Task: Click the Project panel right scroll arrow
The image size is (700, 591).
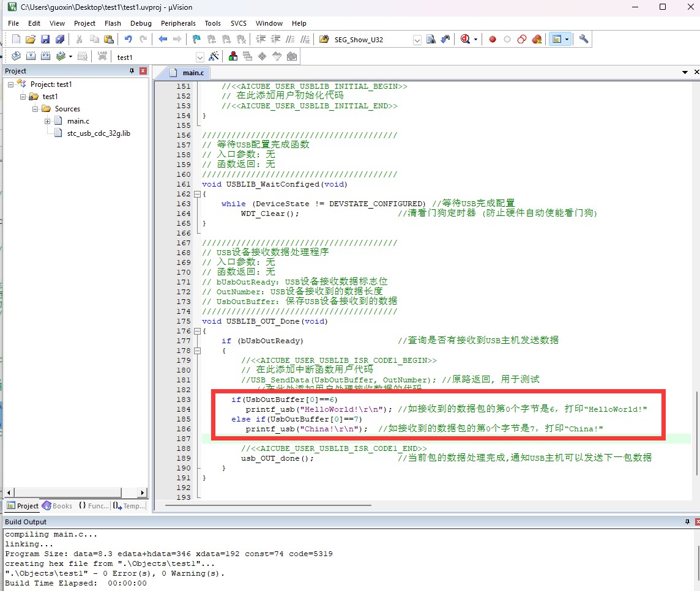Action: click(x=143, y=492)
